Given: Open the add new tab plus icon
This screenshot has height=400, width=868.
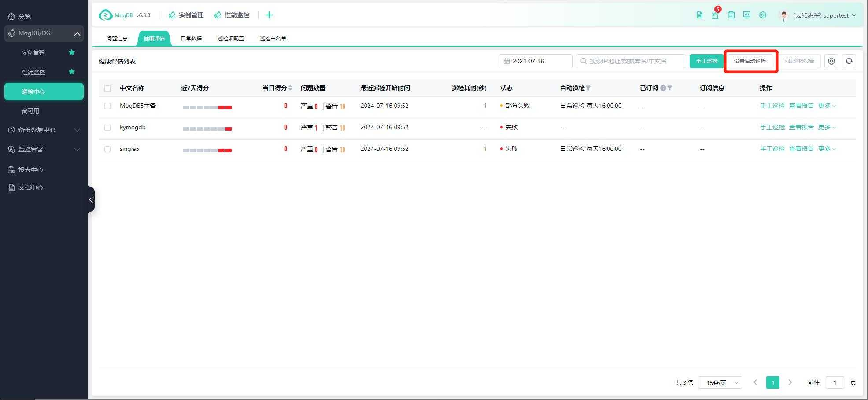Looking at the screenshot, I should 269,15.
